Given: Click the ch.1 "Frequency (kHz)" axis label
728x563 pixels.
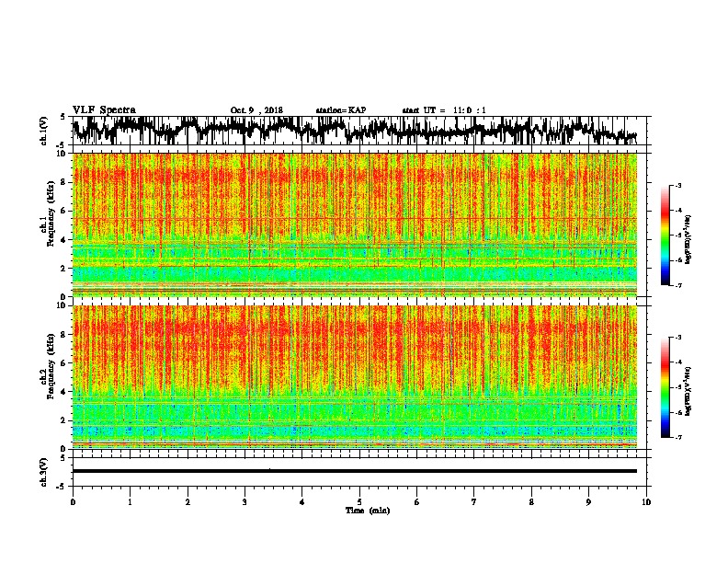Looking at the screenshot, I should [51, 213].
